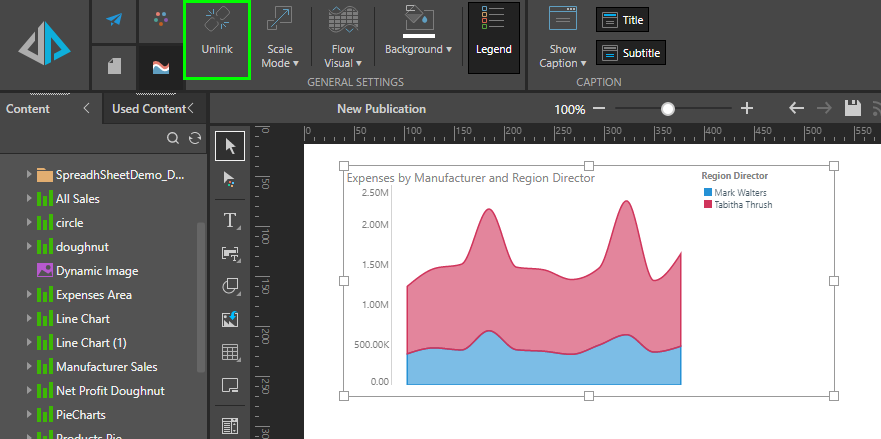Viewport: 881px width, 439px height.
Task: Select the table grid tool
Action: (x=231, y=352)
